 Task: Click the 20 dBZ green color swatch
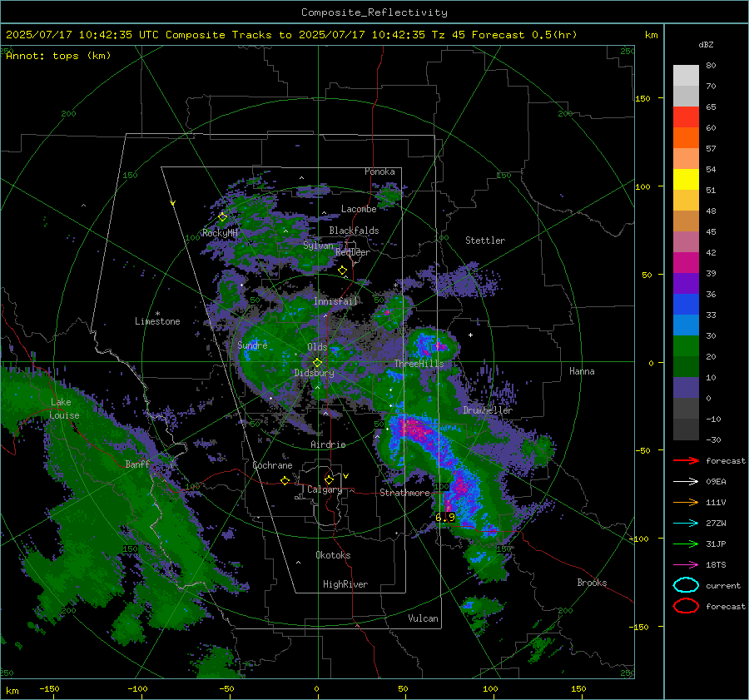[686, 346]
